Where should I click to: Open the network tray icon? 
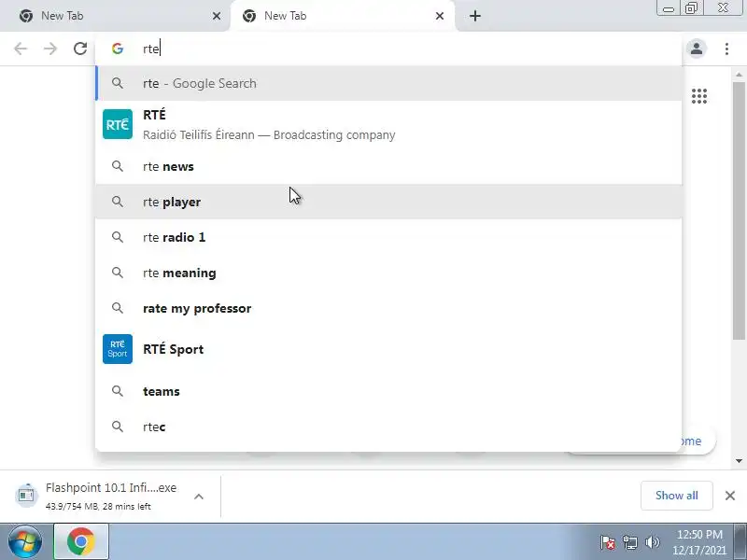coord(630,542)
